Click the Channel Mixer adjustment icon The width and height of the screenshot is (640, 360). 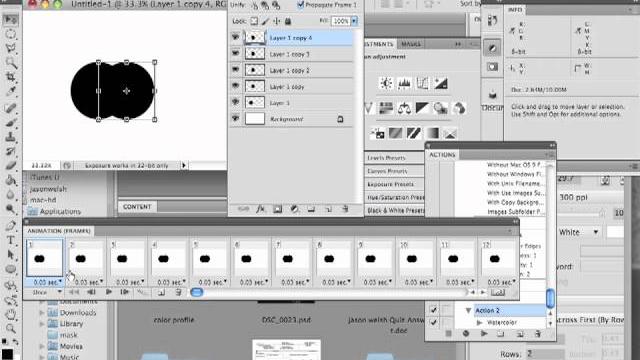click(x=459, y=108)
